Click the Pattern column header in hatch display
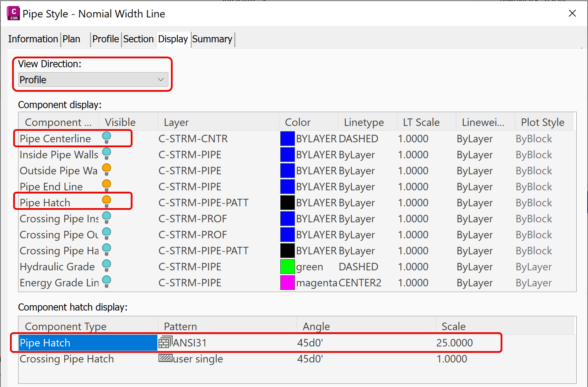The height and width of the screenshot is (387, 588). (227, 326)
